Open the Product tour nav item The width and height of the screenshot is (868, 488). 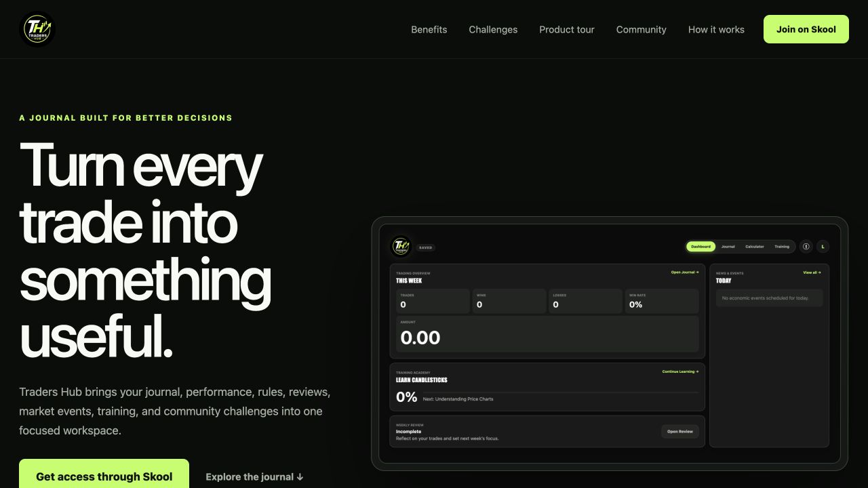pos(567,29)
